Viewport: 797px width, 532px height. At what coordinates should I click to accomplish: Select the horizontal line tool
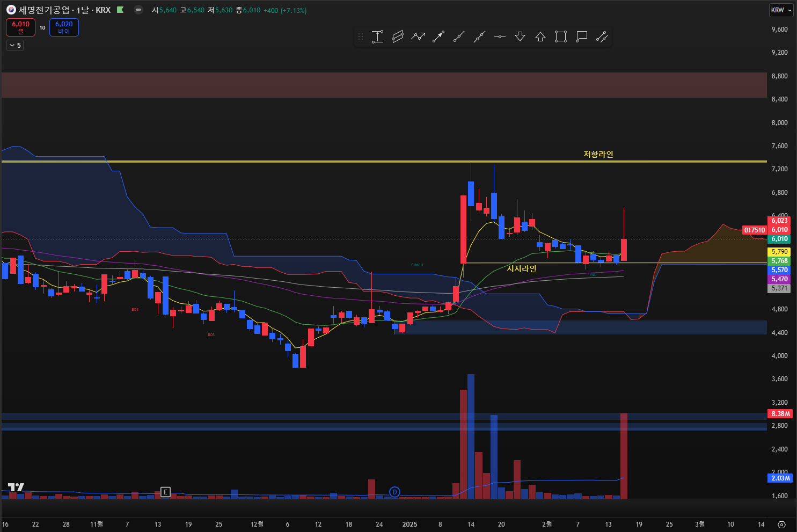click(500, 37)
